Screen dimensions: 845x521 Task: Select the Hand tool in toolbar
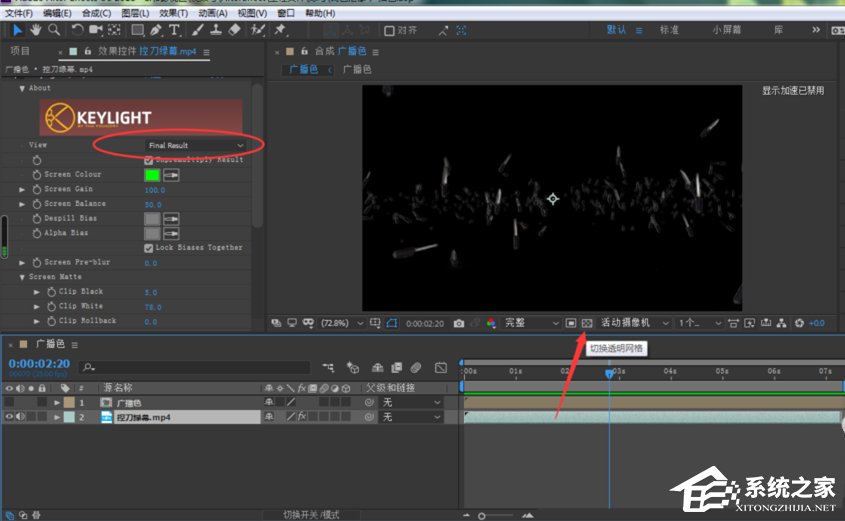pos(36,30)
